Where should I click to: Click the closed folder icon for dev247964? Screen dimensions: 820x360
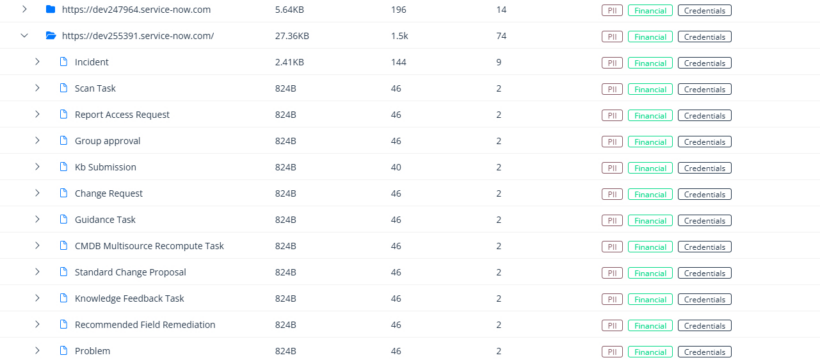point(50,9)
